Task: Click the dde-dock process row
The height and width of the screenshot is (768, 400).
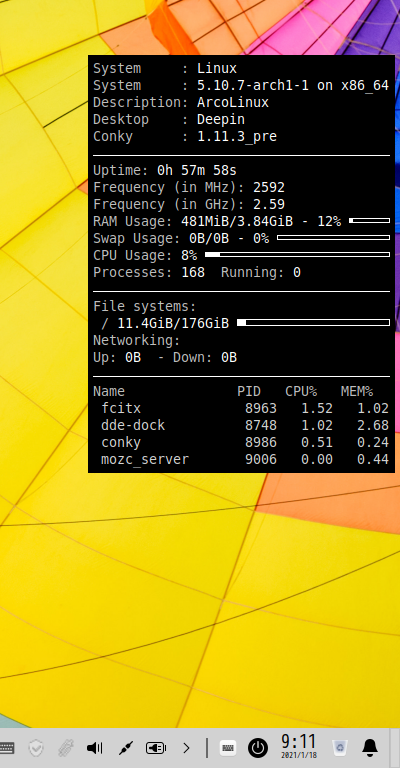Action: pos(241,425)
